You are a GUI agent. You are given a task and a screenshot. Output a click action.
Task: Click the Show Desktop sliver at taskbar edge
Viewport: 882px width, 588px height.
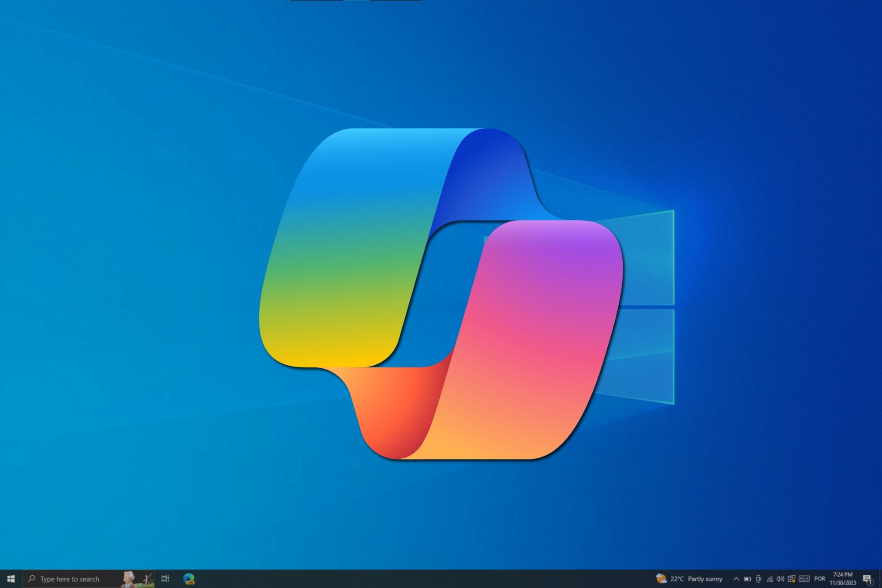880,579
